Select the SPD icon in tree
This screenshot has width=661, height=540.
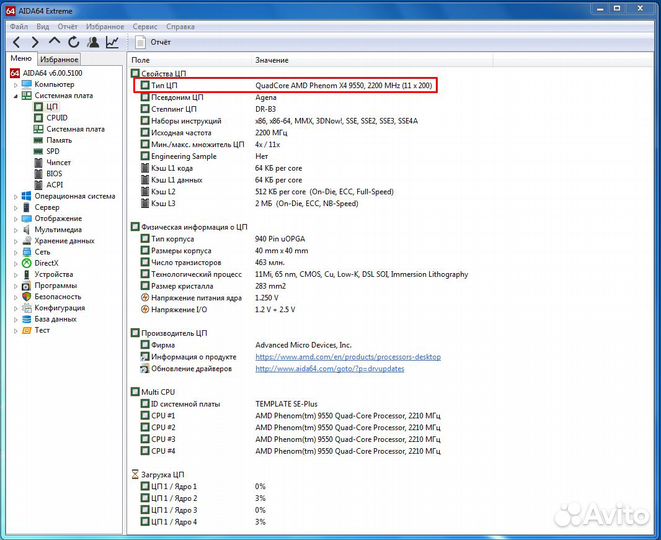coord(38,151)
